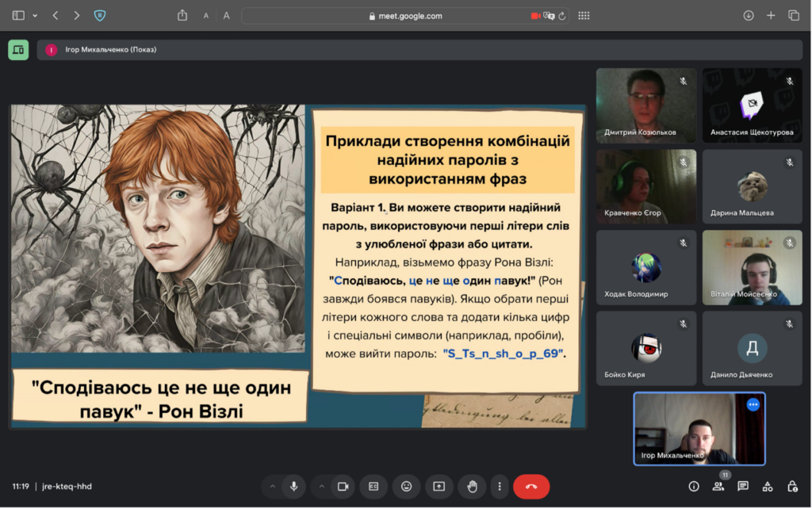This screenshot has height=509, width=812.
Task: Send an emoji reaction
Action: [407, 486]
